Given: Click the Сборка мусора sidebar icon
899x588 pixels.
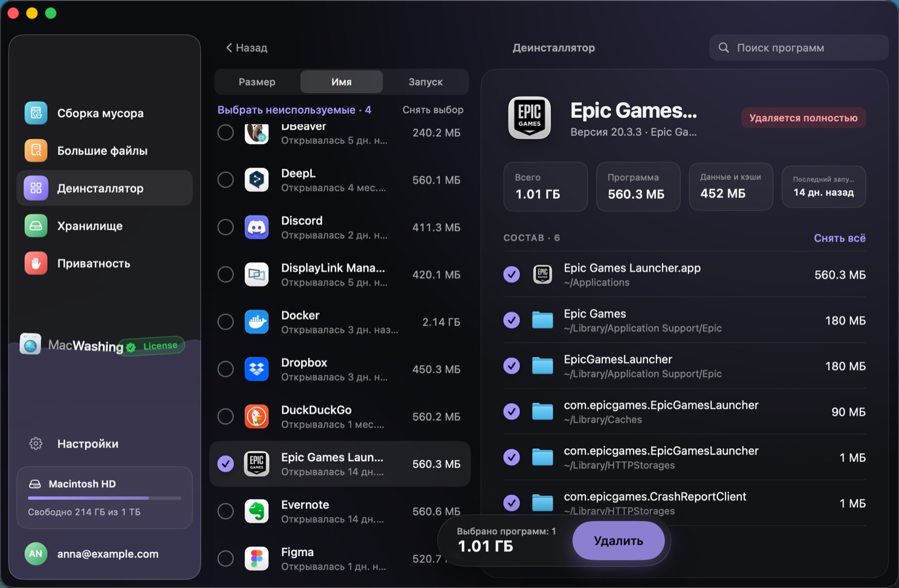Looking at the screenshot, I should (x=36, y=113).
